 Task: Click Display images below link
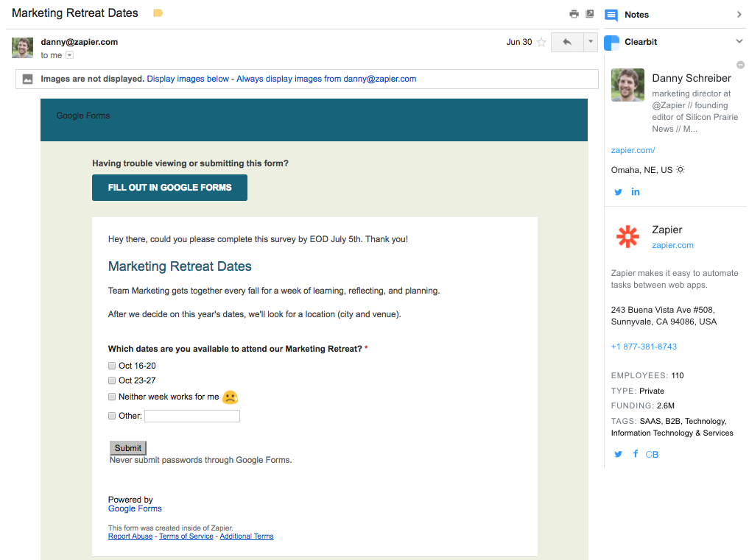pyautogui.click(x=188, y=79)
